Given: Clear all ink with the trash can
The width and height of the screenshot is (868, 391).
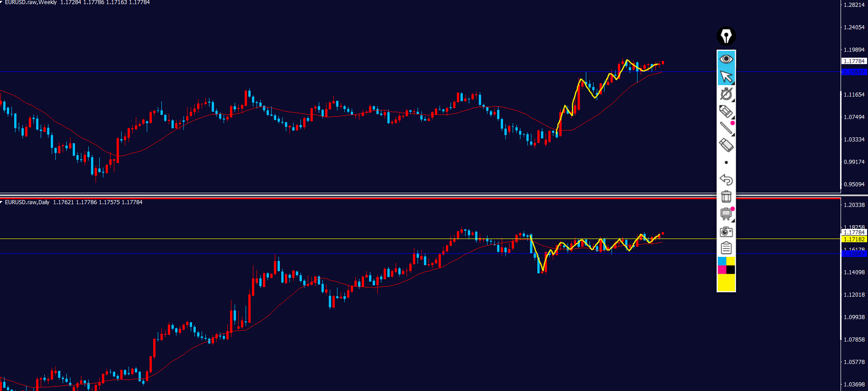Looking at the screenshot, I should [726, 196].
